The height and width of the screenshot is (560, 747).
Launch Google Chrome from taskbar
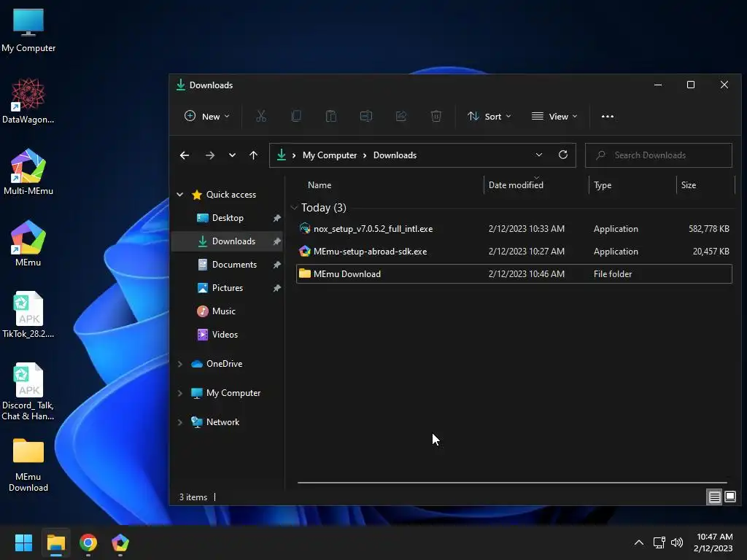click(88, 542)
